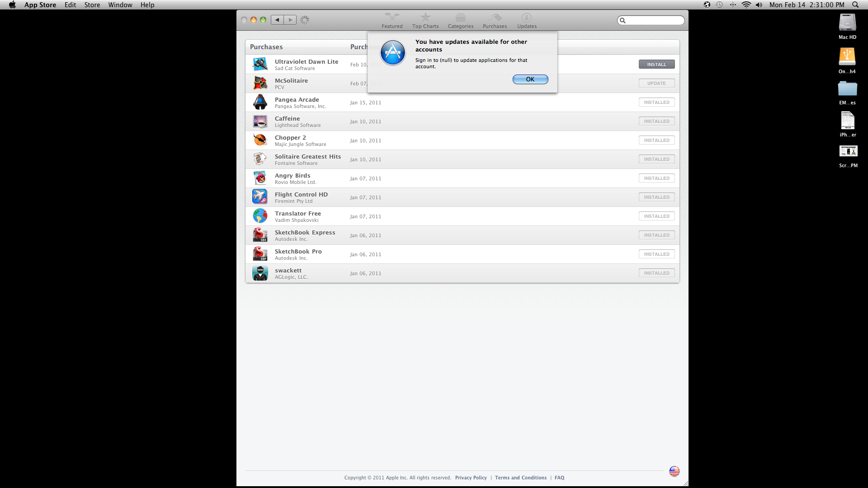Install Ultraviolet Dawn Lite
This screenshot has width=868, height=488.
(656, 64)
